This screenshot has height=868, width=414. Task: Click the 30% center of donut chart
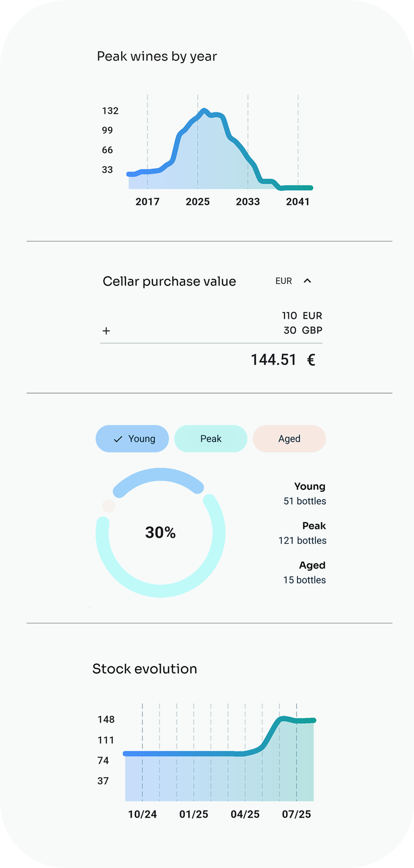point(160,533)
